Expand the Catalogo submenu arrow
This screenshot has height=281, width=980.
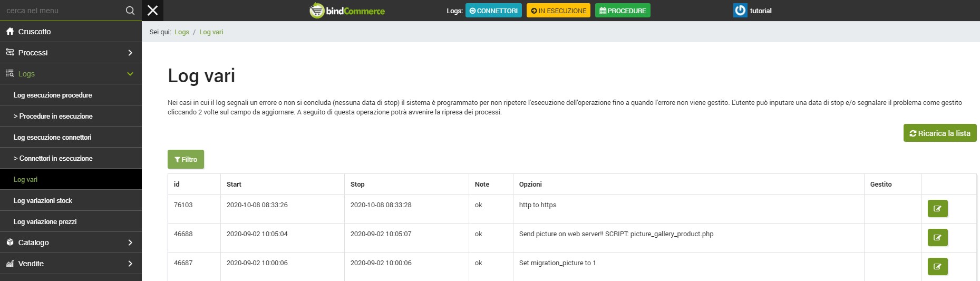click(x=130, y=243)
